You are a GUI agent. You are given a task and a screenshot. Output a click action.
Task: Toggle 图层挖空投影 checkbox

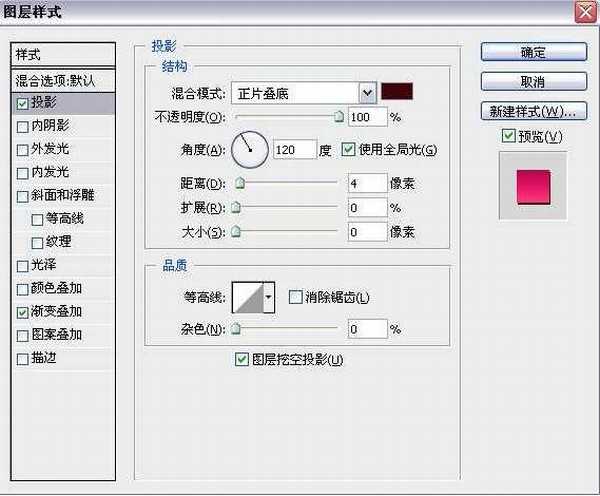[x=241, y=359]
